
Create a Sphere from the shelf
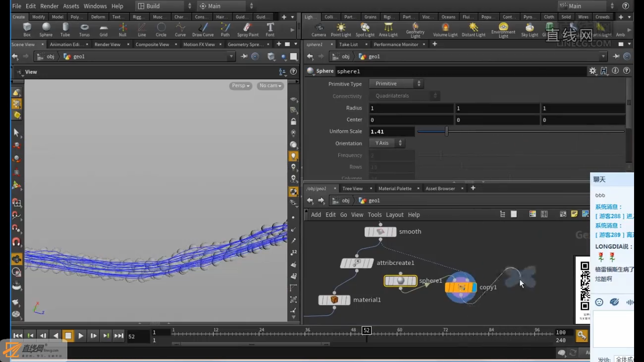[46, 30]
